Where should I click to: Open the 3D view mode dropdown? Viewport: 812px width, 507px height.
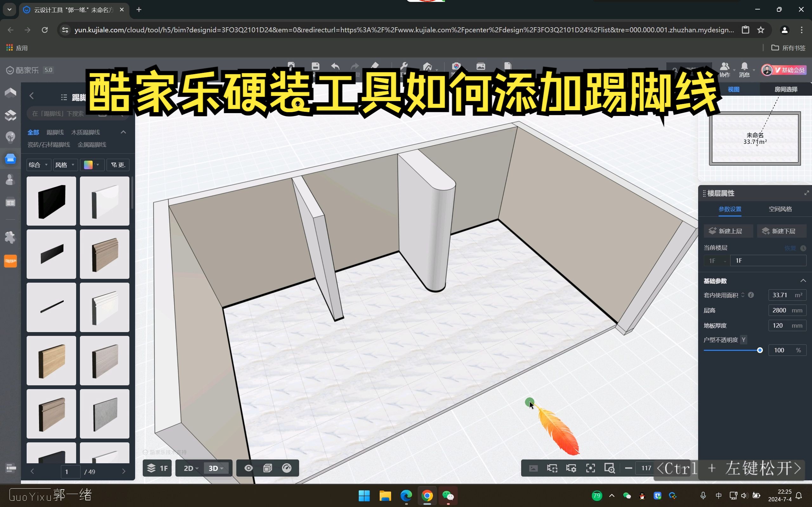pyautogui.click(x=216, y=468)
